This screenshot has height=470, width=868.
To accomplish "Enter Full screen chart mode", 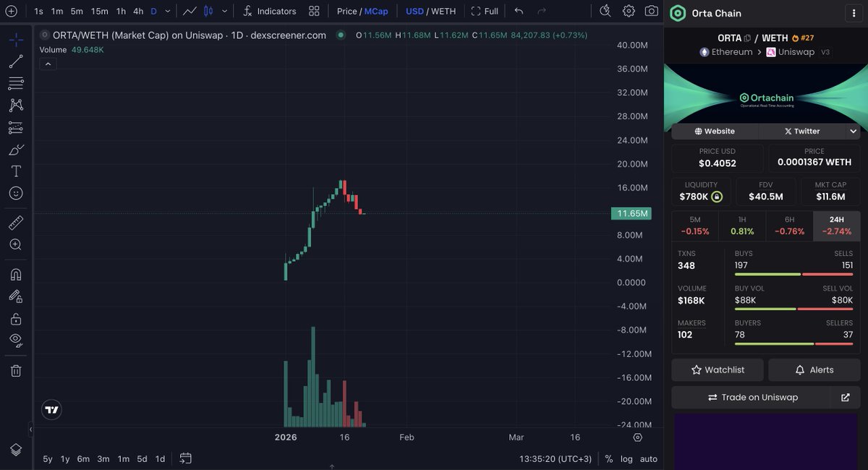I will click(485, 11).
